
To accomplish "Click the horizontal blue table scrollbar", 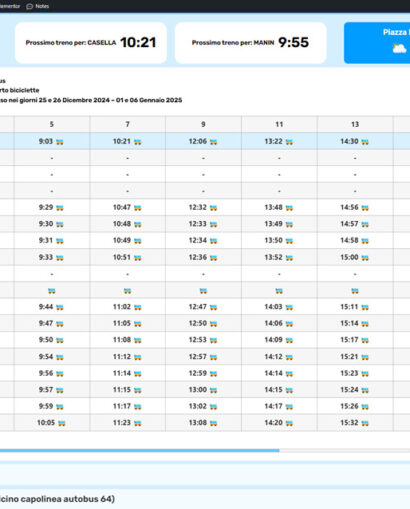I will (x=139, y=450).
